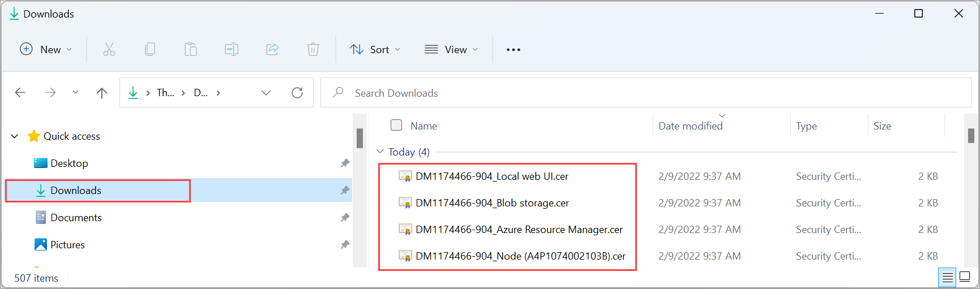Go up one folder level
The width and height of the screenshot is (980, 289).
102,93
